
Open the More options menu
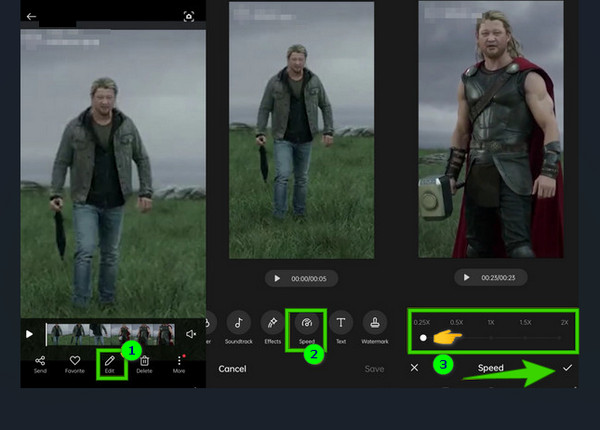coord(179,365)
